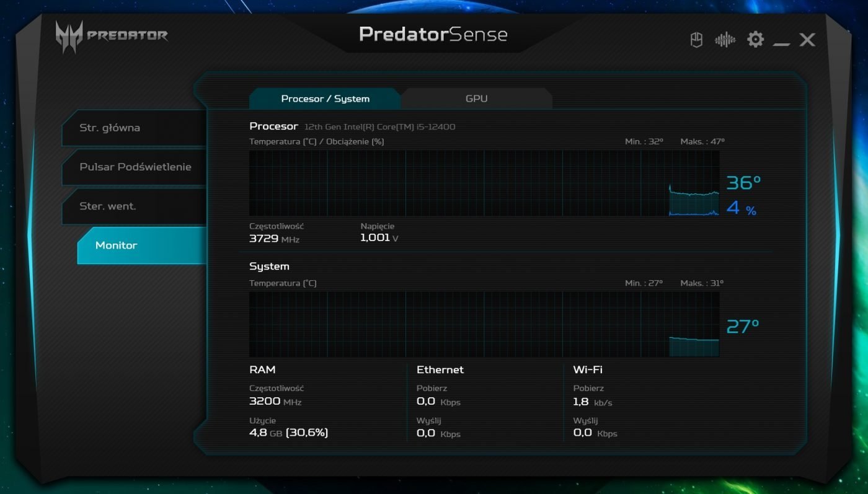The height and width of the screenshot is (494, 868).
Task: Select the Monitor sidebar item
Action: 141,245
